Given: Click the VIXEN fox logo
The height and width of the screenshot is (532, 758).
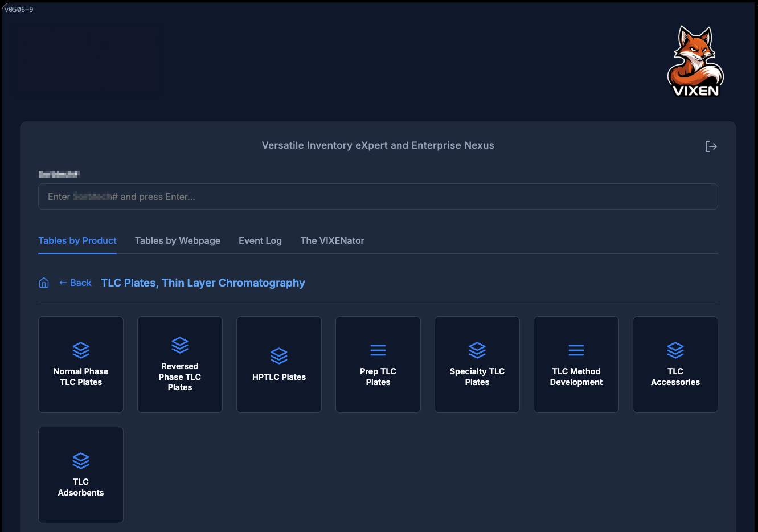Looking at the screenshot, I should pos(695,62).
